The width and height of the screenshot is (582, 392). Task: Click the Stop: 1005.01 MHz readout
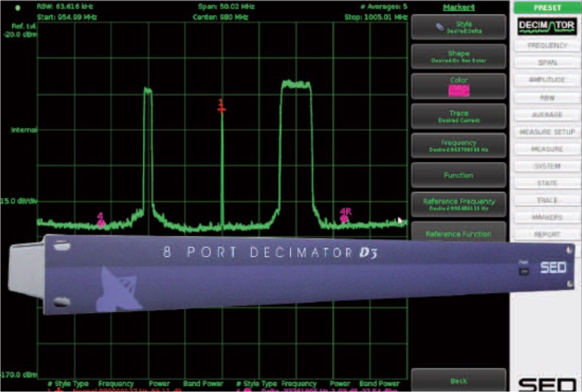tap(376, 17)
